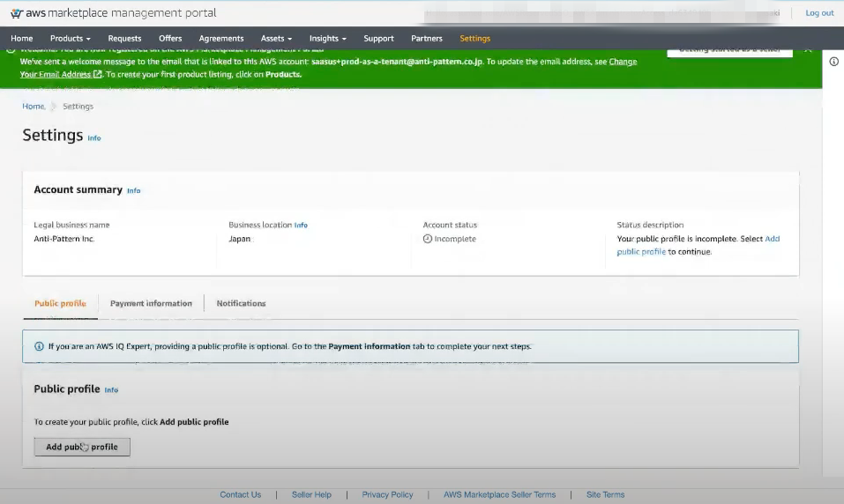Open the Requests menu item

click(124, 39)
